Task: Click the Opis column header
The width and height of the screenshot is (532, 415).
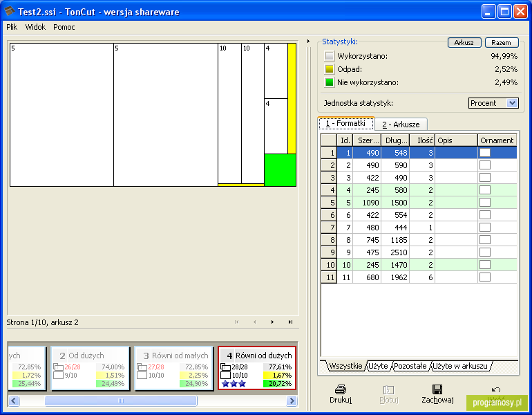Action: pos(456,140)
